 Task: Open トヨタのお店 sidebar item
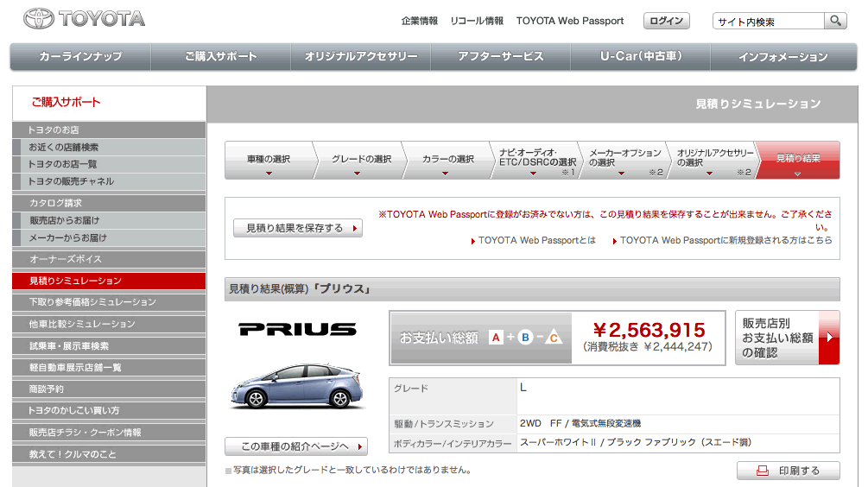point(109,130)
